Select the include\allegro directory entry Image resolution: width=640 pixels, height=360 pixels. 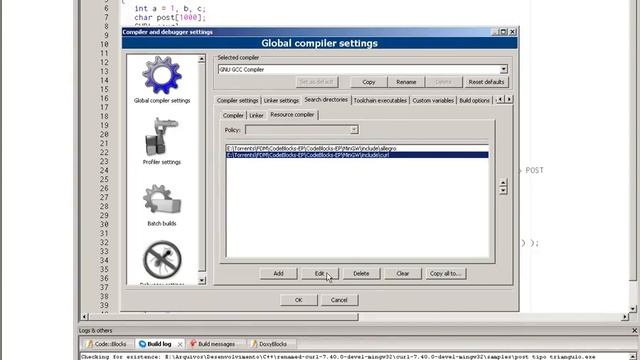pos(357,149)
